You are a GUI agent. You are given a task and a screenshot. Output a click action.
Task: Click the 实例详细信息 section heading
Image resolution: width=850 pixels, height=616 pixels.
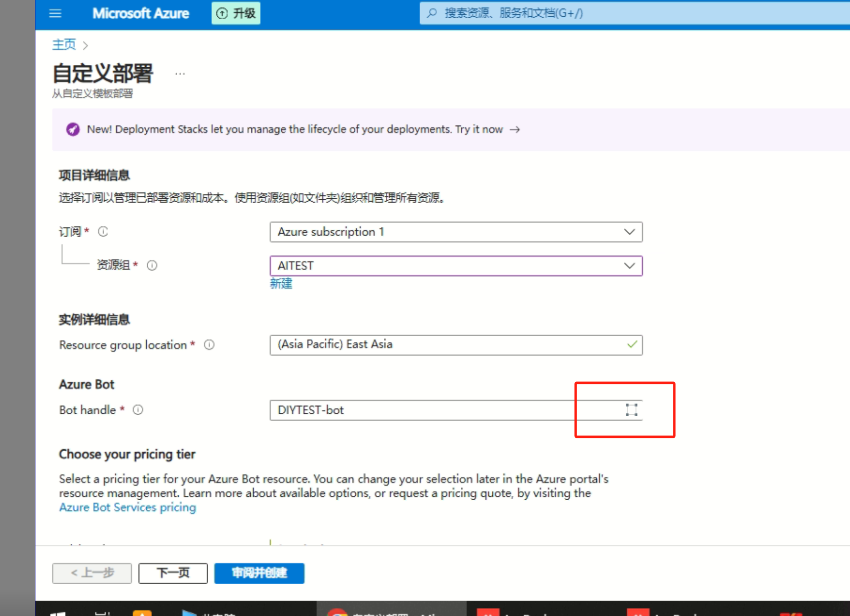coord(94,320)
